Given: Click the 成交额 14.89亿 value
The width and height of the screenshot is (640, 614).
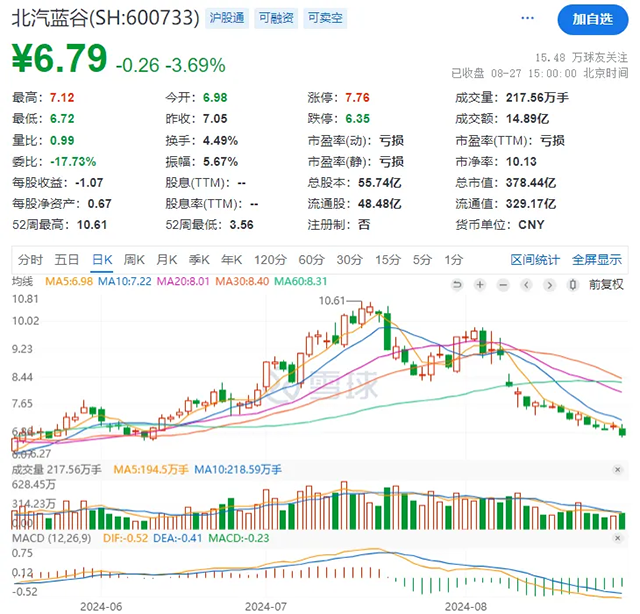Looking at the screenshot, I should coord(527,119).
